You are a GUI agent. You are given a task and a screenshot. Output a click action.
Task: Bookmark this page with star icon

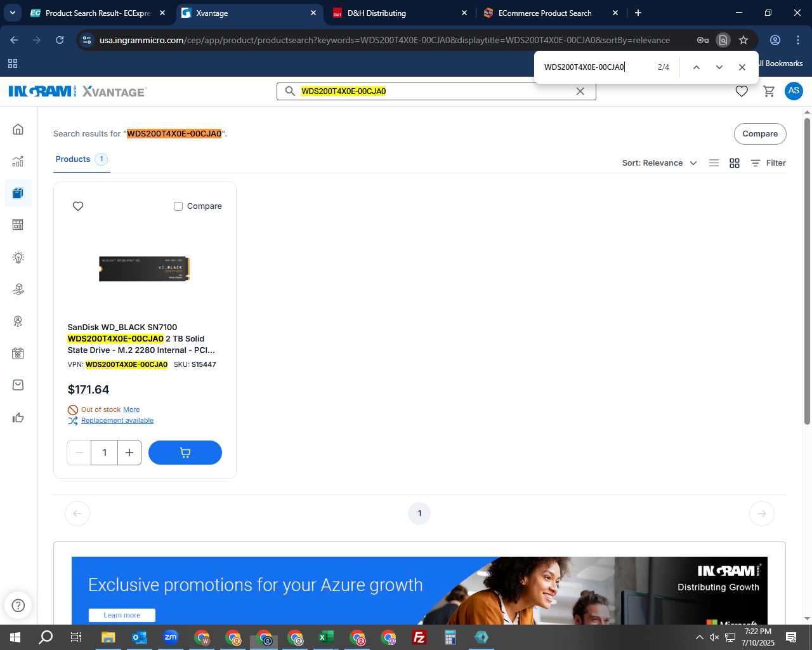coord(743,40)
